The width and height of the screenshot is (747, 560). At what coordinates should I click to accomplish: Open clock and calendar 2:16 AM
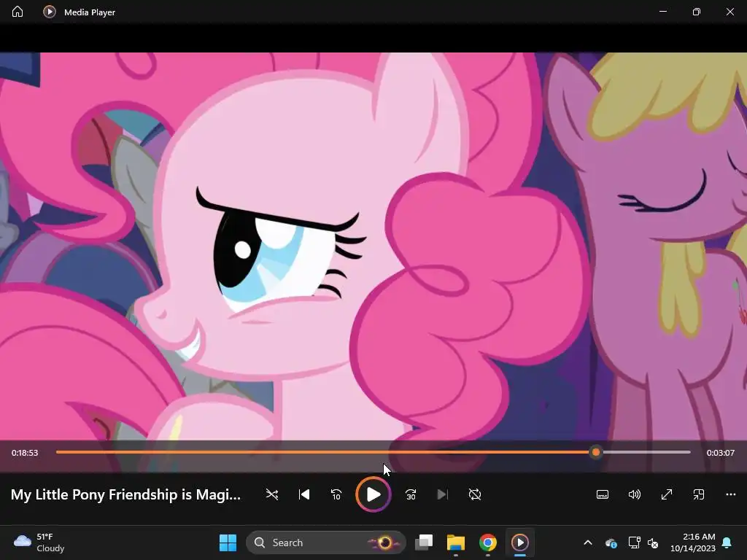(693, 542)
